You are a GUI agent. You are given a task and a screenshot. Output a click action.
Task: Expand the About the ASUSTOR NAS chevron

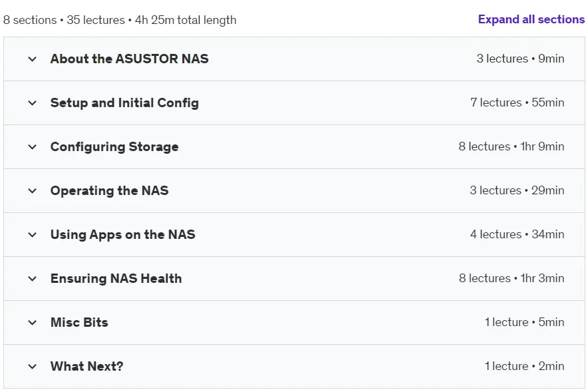pos(32,59)
